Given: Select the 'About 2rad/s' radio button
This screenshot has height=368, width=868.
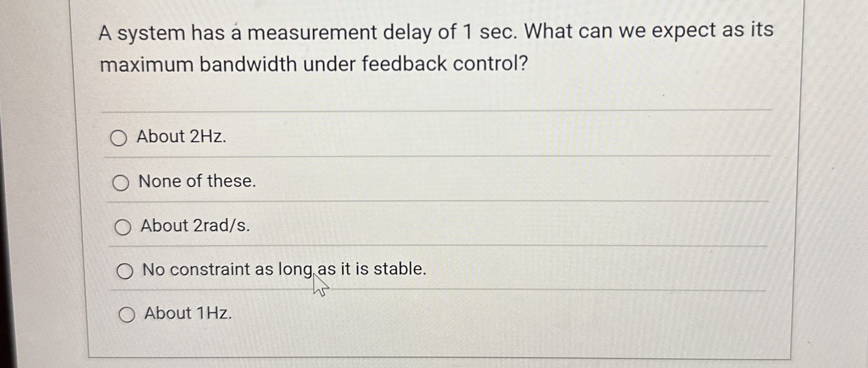Looking at the screenshot, I should 123,227.
